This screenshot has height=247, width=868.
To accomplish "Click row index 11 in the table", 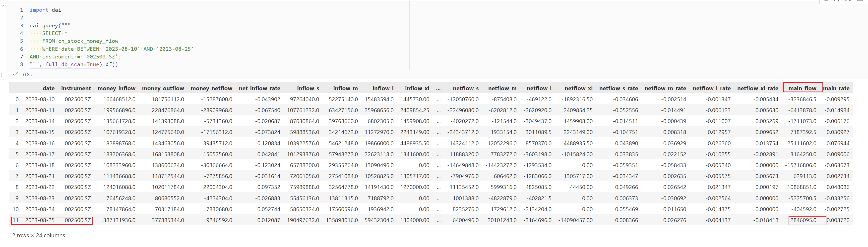I will pyautogui.click(x=15, y=220).
